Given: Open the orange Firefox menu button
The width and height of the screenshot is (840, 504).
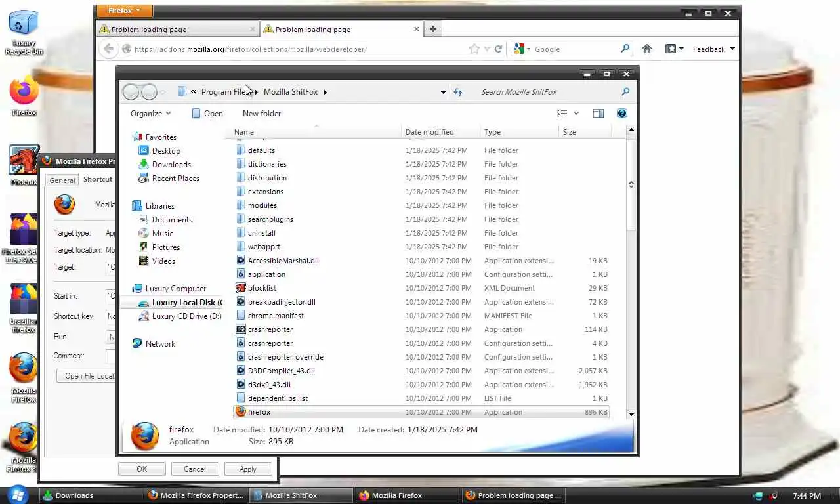Looking at the screenshot, I should 124,10.
